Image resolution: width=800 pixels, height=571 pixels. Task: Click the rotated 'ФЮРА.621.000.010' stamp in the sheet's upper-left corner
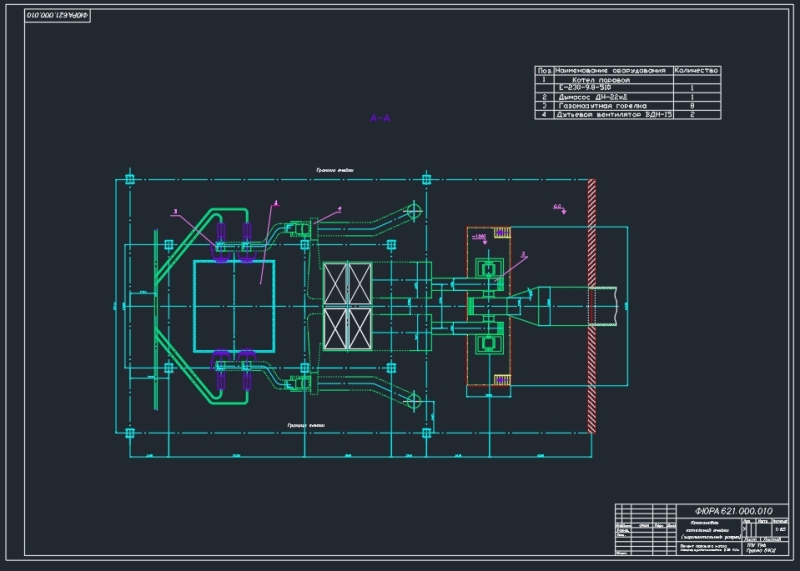click(58, 16)
